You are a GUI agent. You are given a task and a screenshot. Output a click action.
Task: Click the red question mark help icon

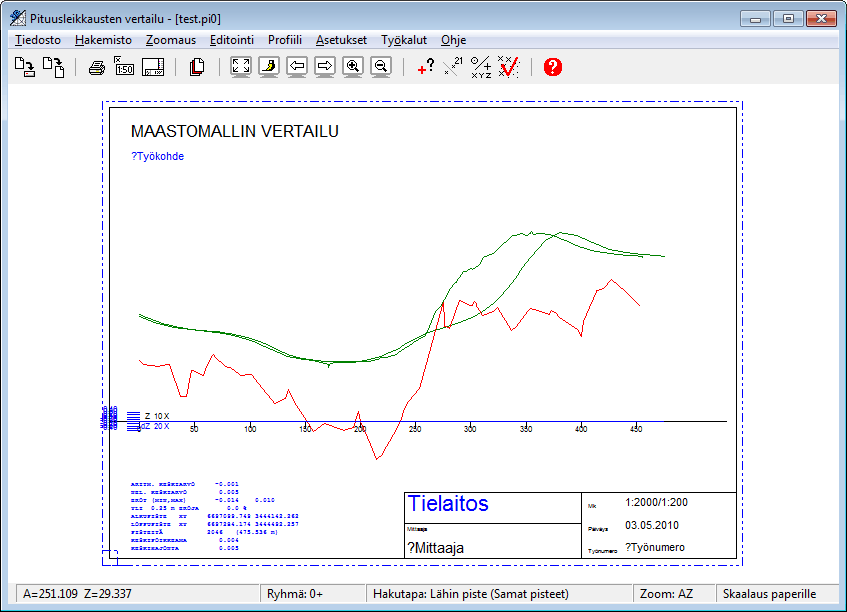click(553, 67)
